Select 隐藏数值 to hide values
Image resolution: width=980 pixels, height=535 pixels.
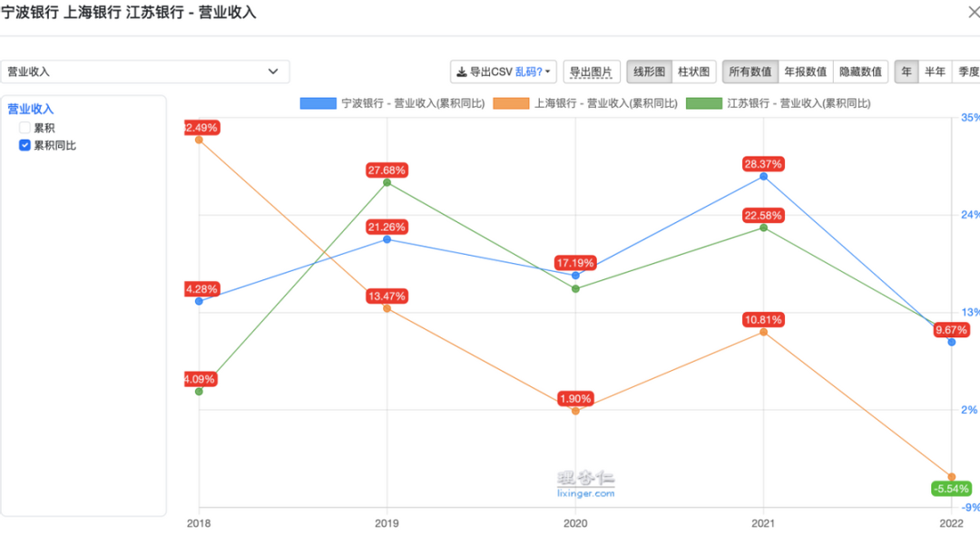point(860,72)
